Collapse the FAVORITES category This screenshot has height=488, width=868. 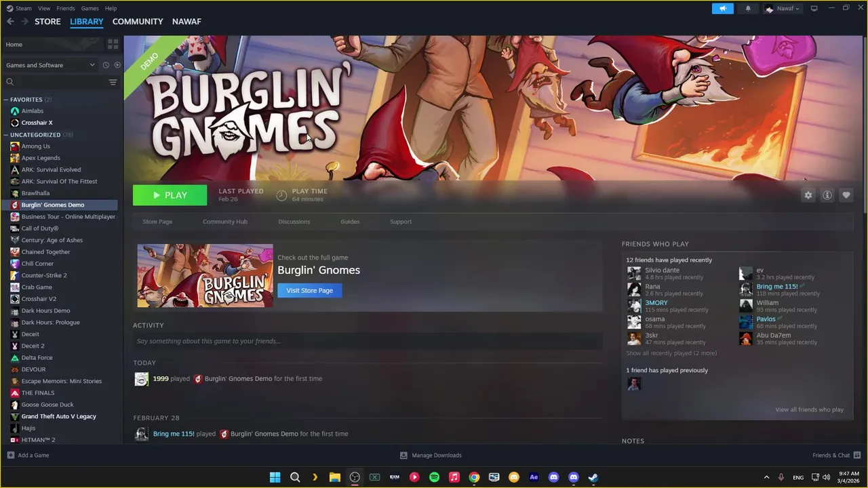(6, 100)
